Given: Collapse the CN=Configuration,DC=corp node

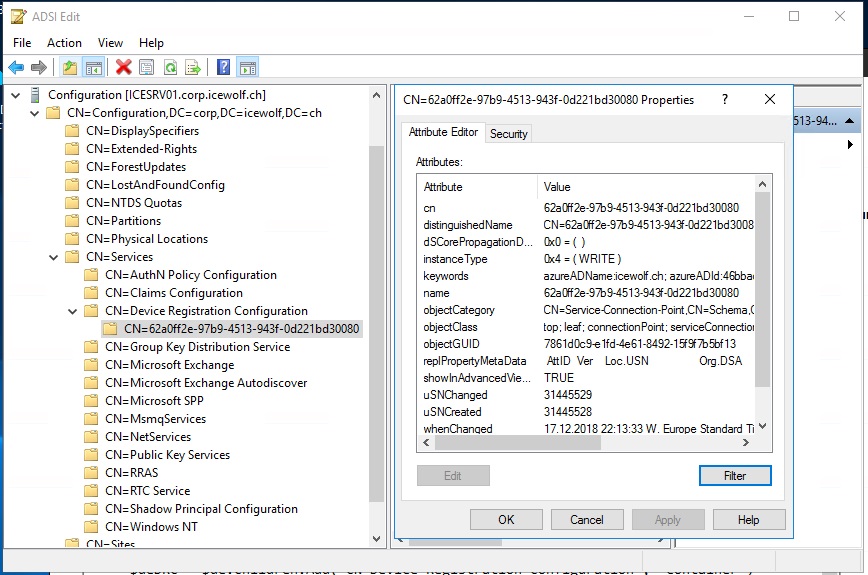Looking at the screenshot, I should tap(34, 113).
